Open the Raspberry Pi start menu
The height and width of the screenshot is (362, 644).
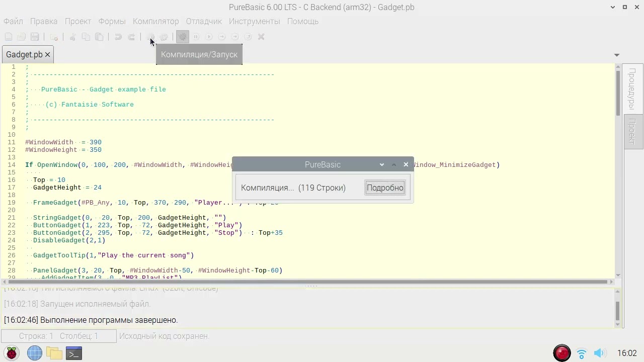(x=11, y=353)
